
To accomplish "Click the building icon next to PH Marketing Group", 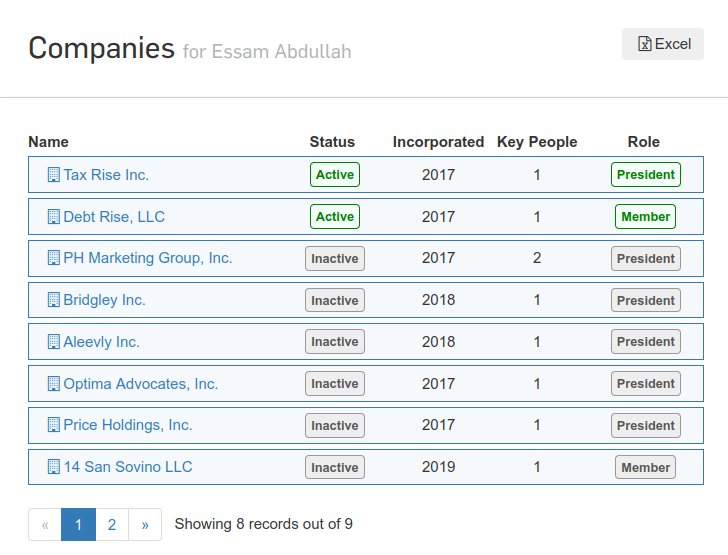I will 54,258.
